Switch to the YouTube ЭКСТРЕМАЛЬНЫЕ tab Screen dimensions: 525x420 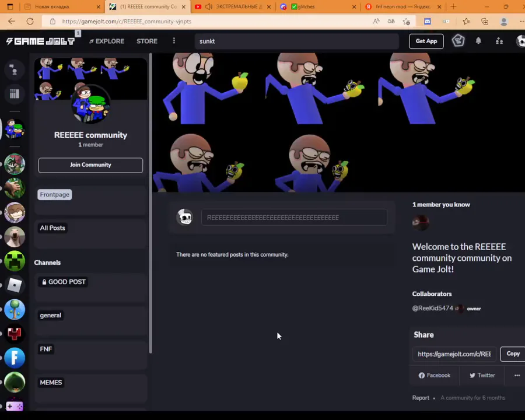[x=233, y=6]
